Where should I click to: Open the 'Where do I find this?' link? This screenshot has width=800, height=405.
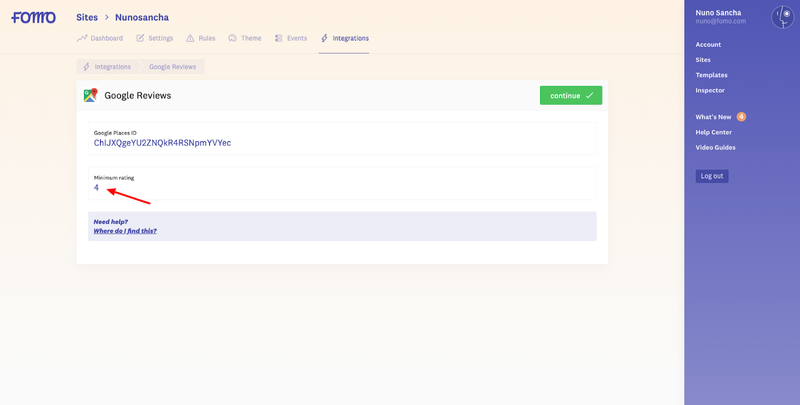[125, 231]
